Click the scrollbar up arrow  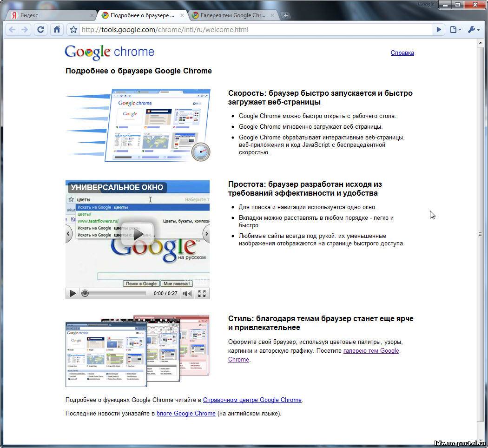point(480,42)
